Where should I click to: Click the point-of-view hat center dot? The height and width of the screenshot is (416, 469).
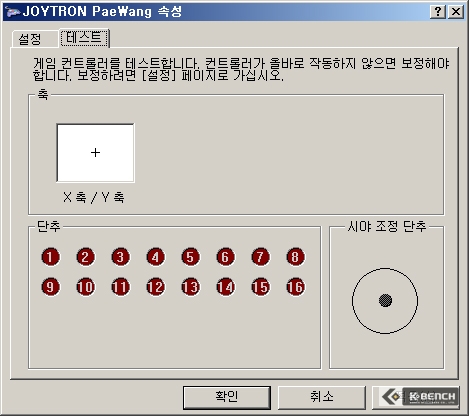[385, 300]
